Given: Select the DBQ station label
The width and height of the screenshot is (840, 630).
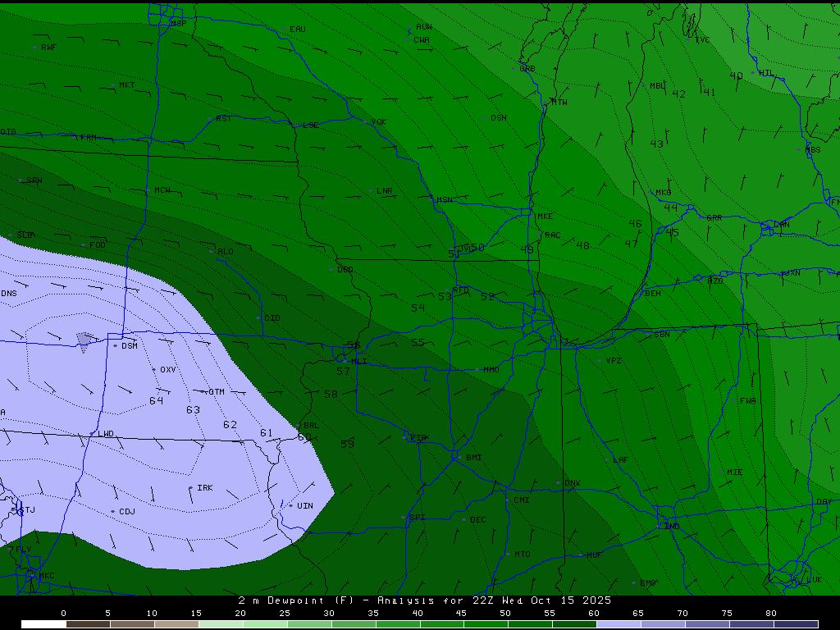Looking at the screenshot, I should click(x=345, y=270).
